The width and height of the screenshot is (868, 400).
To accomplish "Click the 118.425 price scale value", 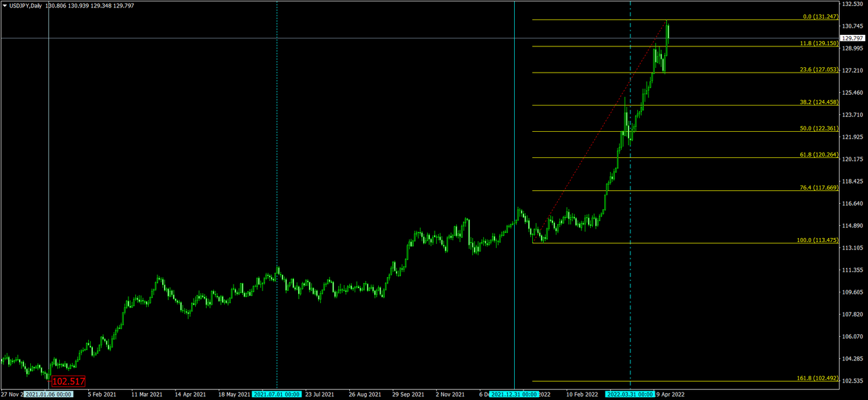I will point(853,181).
